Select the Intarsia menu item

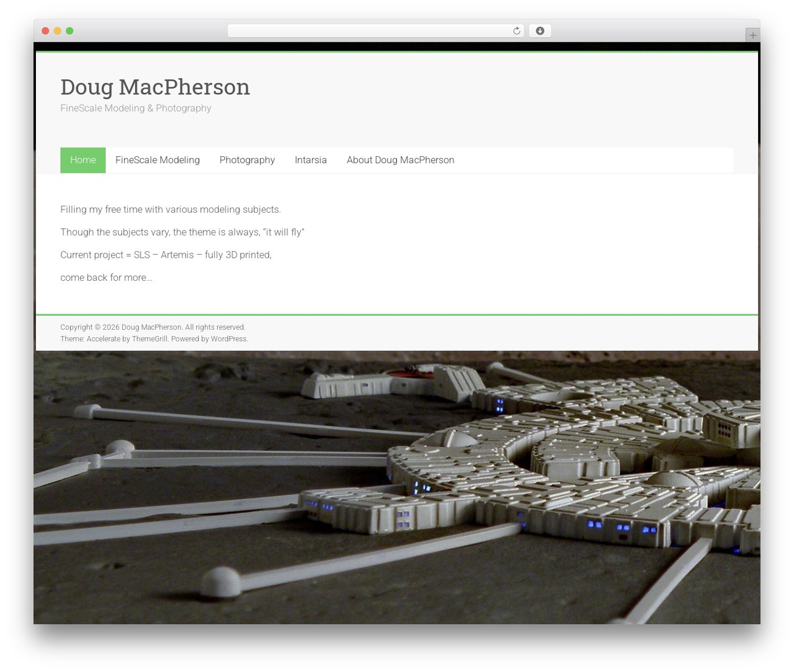[311, 160]
